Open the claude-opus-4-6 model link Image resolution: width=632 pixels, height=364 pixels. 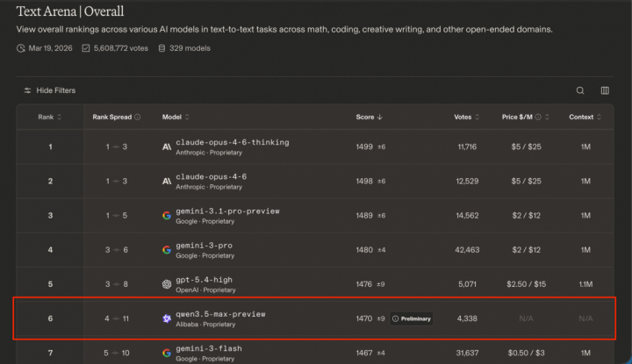point(212,177)
